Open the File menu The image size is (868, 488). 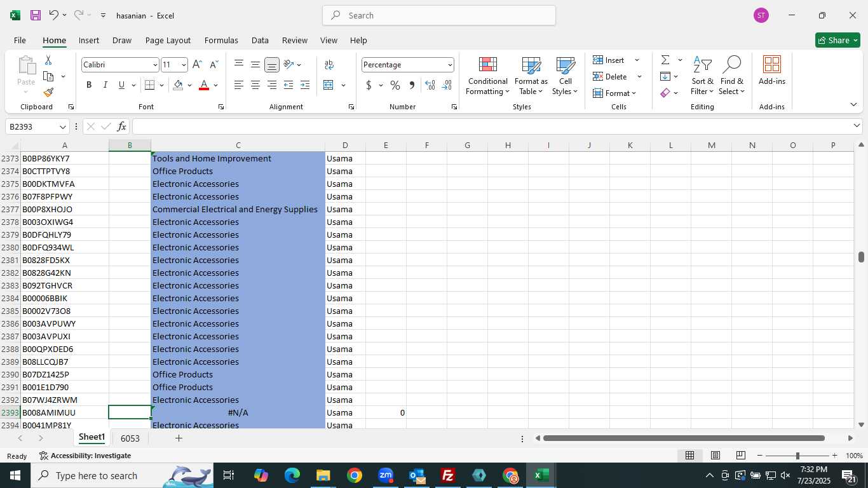click(20, 40)
